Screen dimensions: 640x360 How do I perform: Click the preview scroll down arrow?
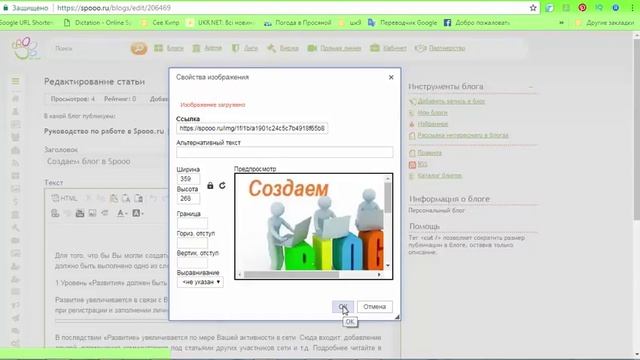click(388, 266)
